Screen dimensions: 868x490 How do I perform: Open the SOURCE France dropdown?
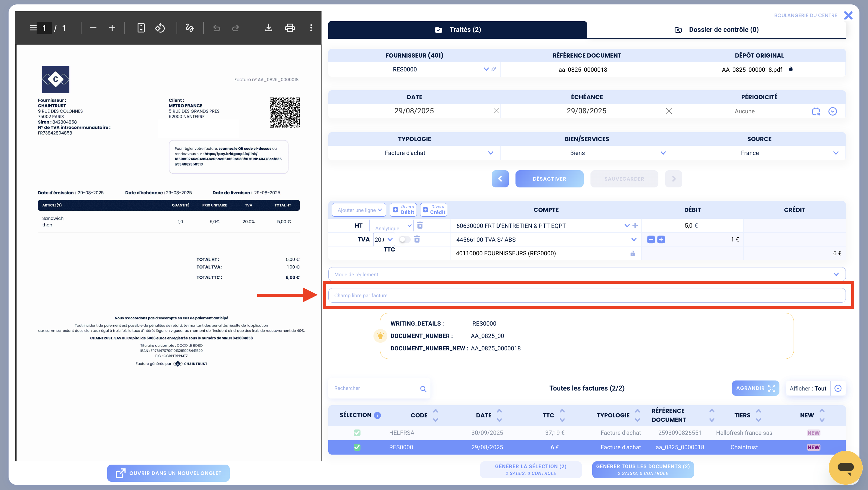(836, 153)
